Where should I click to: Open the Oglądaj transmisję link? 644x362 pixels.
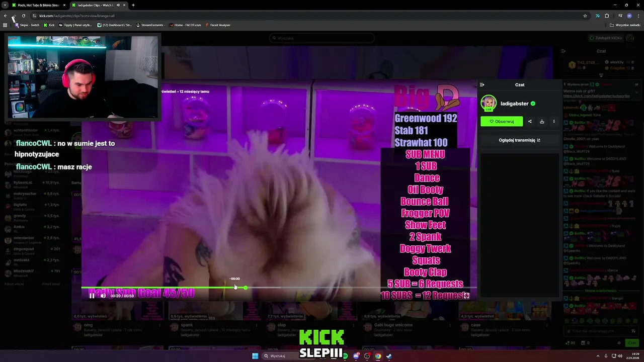click(x=519, y=140)
